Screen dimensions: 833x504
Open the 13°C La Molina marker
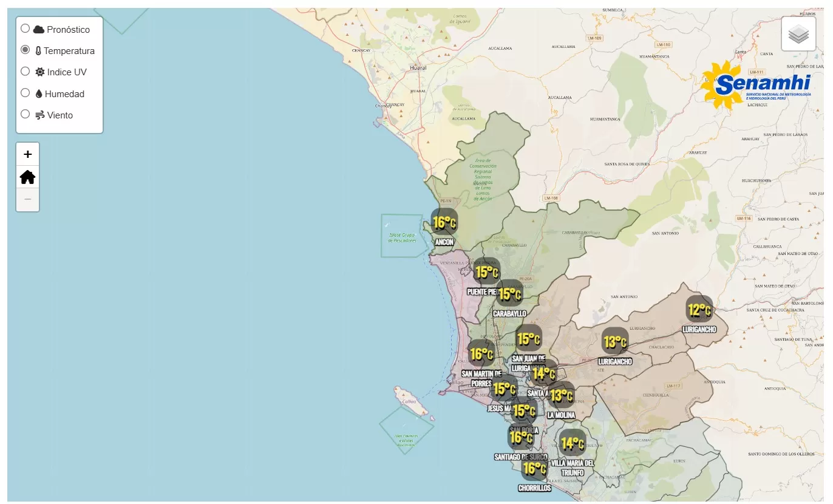561,395
